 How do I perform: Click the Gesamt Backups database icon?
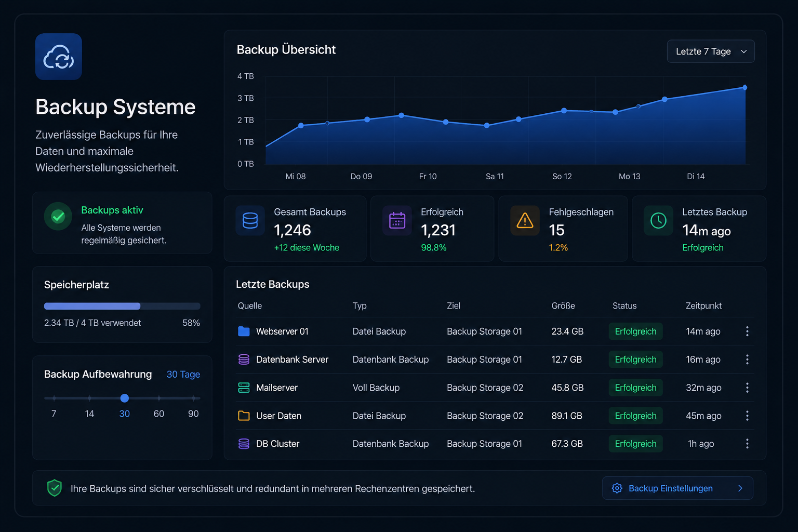pos(250,221)
